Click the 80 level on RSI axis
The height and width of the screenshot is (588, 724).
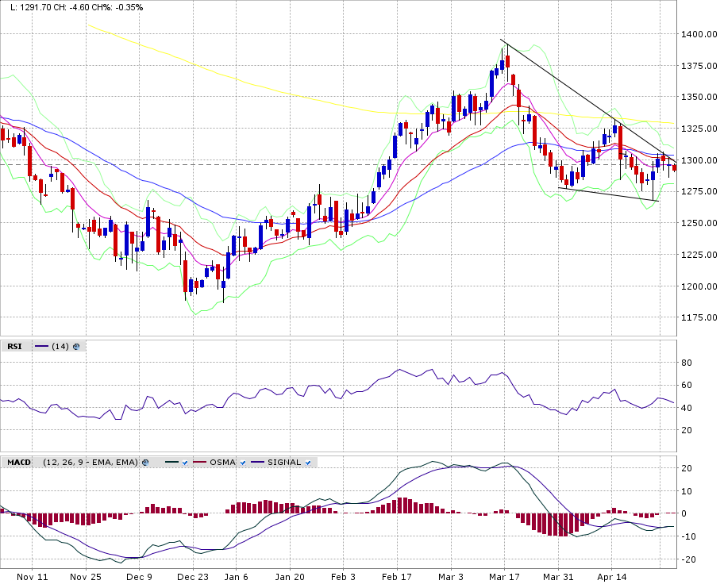pos(687,363)
